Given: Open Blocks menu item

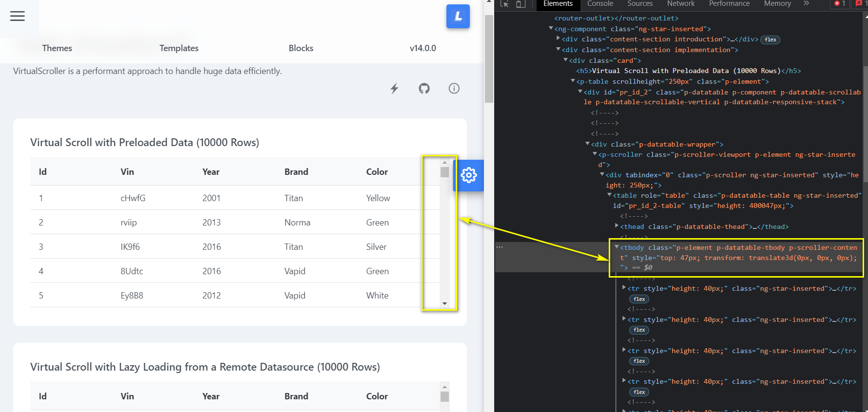Looking at the screenshot, I should tap(301, 48).
